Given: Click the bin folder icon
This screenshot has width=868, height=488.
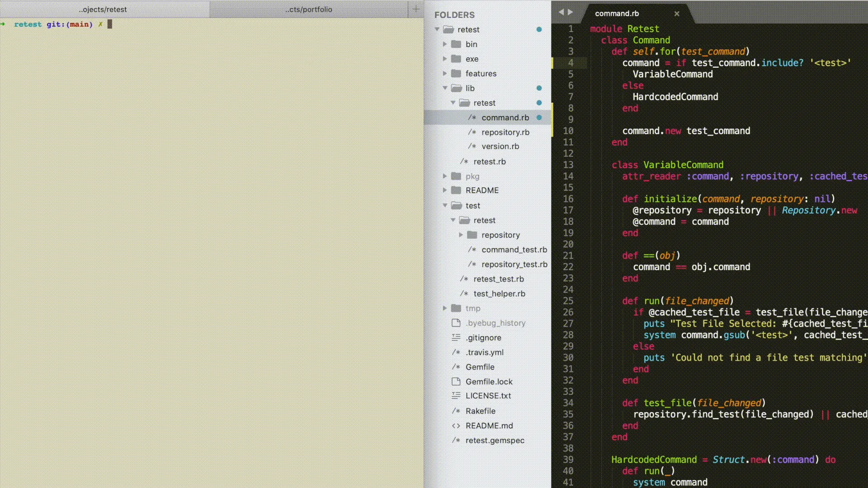Looking at the screenshot, I should point(457,44).
